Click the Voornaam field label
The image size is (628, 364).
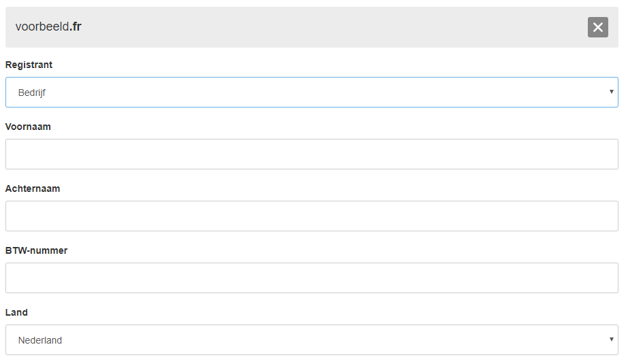tap(28, 127)
